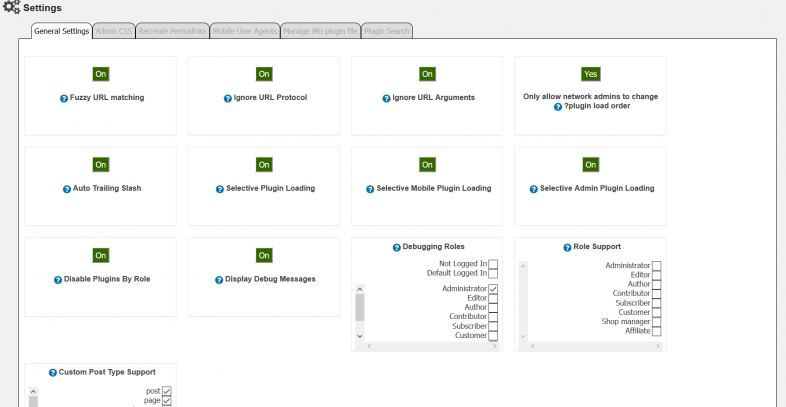The image size is (786, 407).
Task: Open help icon beside plugin load order
Action: [557, 107]
